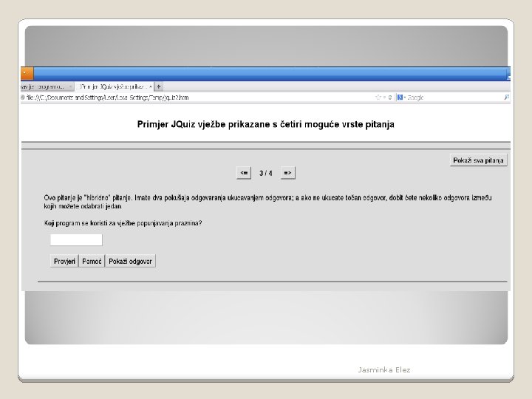This screenshot has height=399, width=532.
Task: Click the Jasminka Elez footer text
Action: [x=384, y=370]
